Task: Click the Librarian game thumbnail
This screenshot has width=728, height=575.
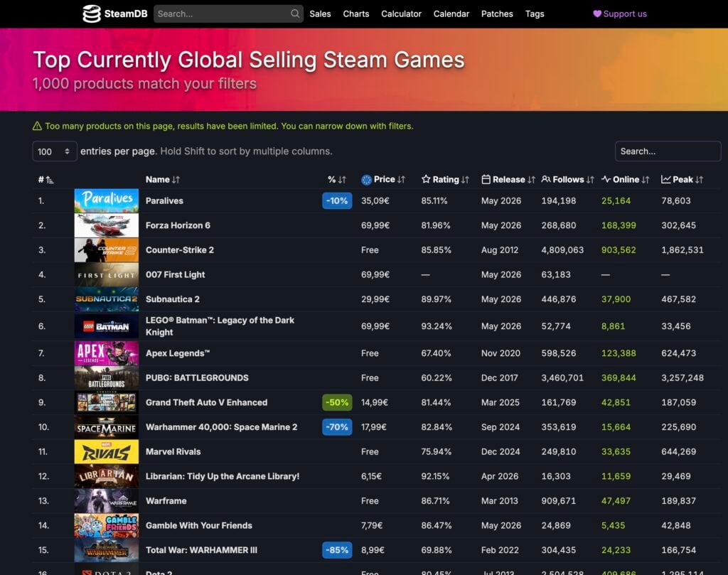Action: [107, 476]
